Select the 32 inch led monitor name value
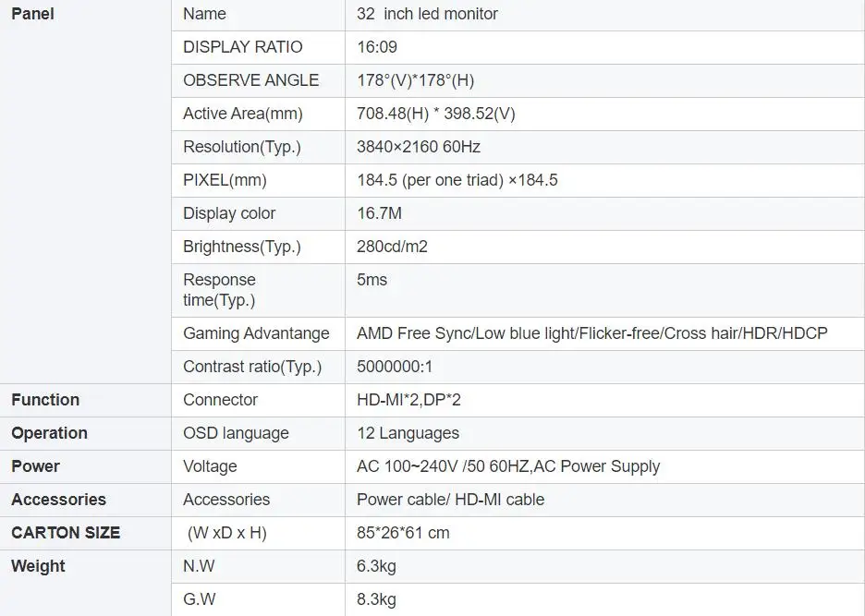This screenshot has height=616, width=865. click(427, 14)
